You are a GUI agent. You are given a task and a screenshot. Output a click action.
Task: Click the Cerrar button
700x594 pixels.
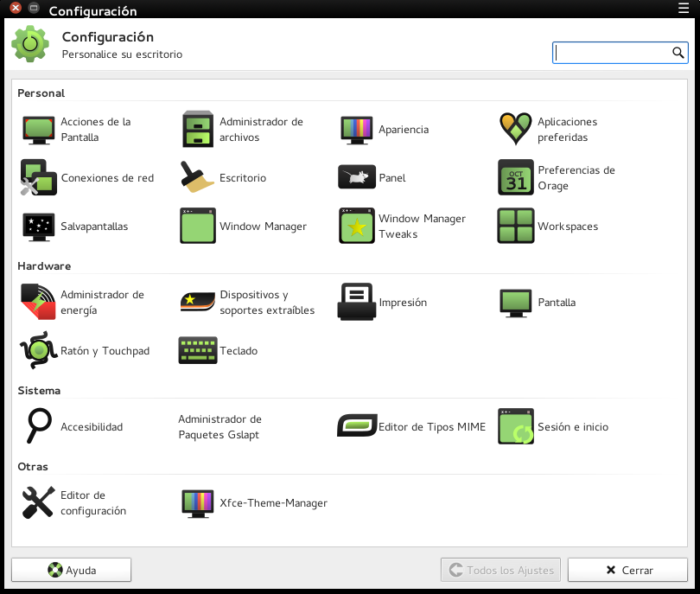point(627,570)
